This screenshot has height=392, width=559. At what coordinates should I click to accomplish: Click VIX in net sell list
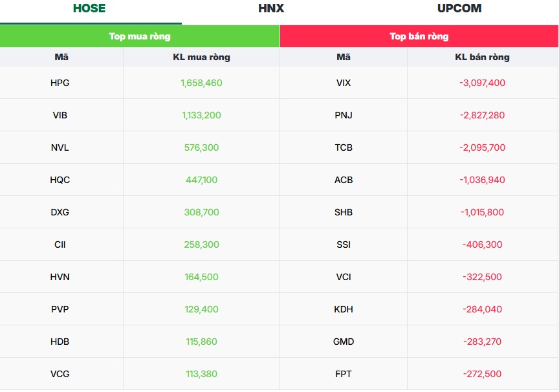[x=344, y=83]
